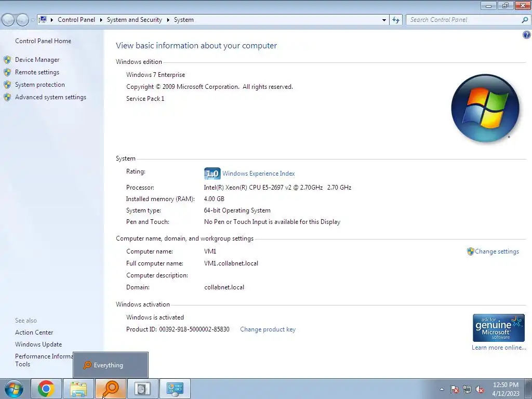Launch Google Chrome from the taskbar

pyautogui.click(x=46, y=389)
